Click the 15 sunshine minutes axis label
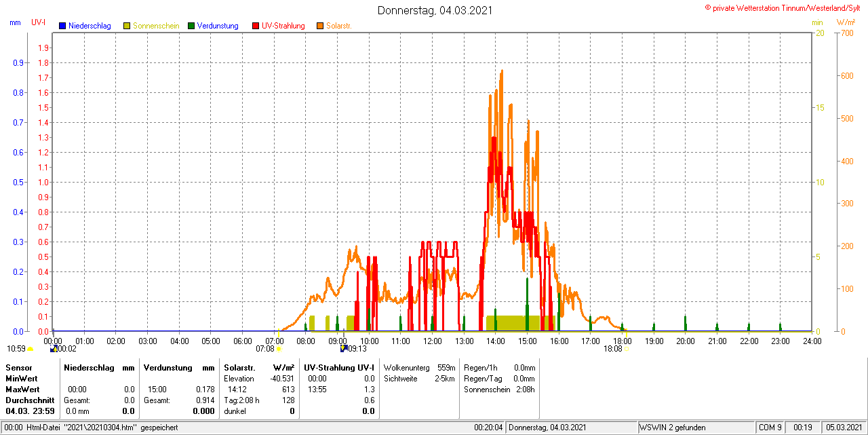Image resolution: width=868 pixels, height=435 pixels. click(820, 107)
